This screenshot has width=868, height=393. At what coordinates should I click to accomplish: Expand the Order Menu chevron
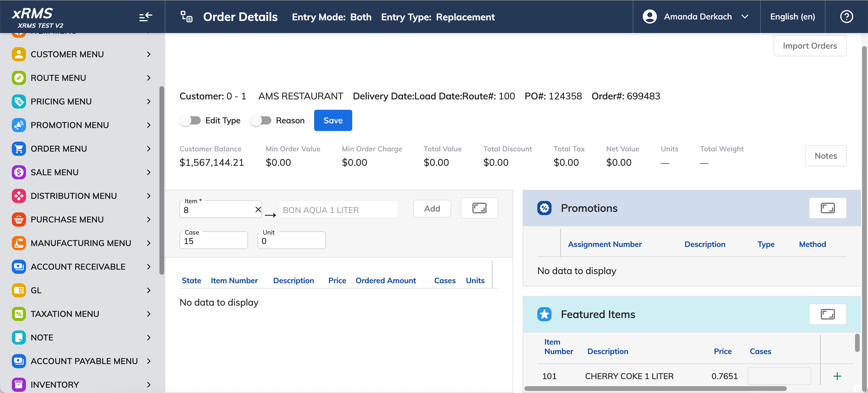click(149, 148)
